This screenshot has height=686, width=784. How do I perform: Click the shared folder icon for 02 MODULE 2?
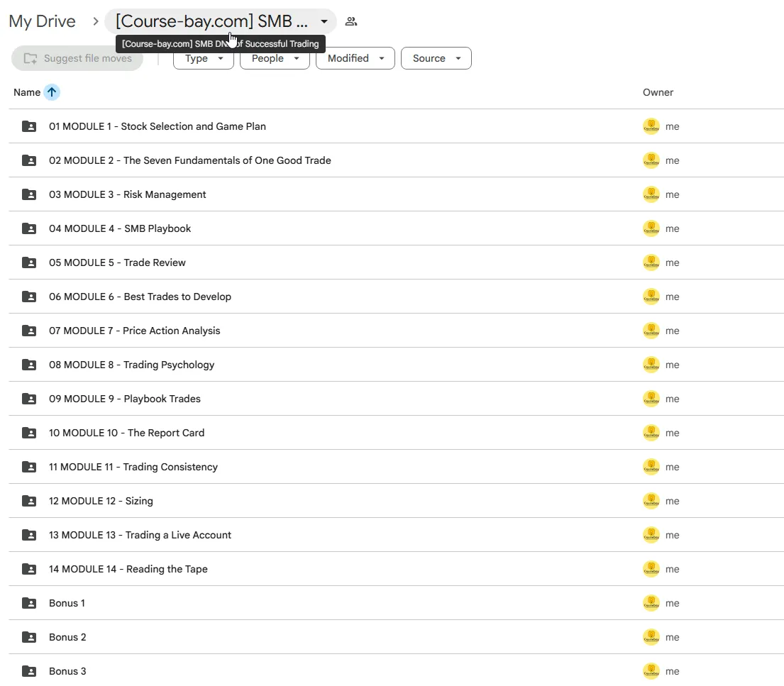coord(29,160)
